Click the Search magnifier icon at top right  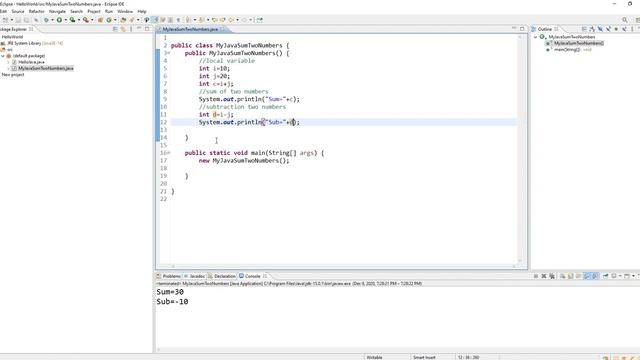pyautogui.click(x=624, y=20)
